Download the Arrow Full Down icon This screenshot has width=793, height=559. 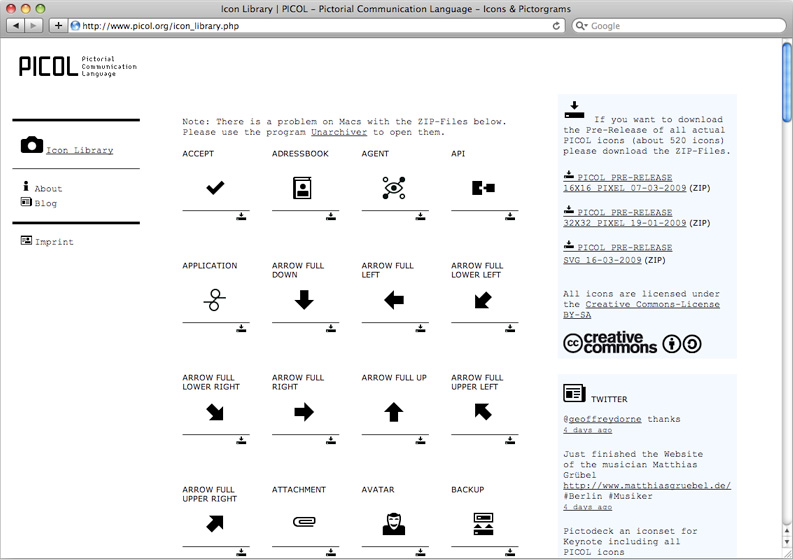[331, 329]
